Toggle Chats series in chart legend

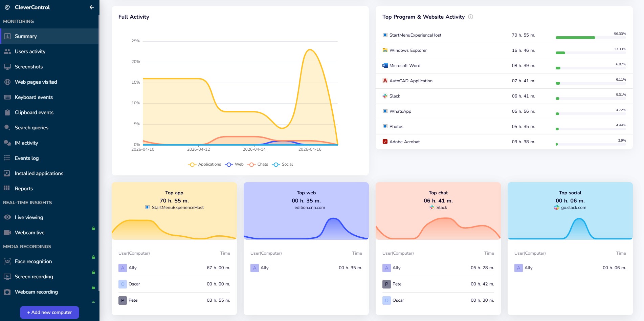[258, 164]
